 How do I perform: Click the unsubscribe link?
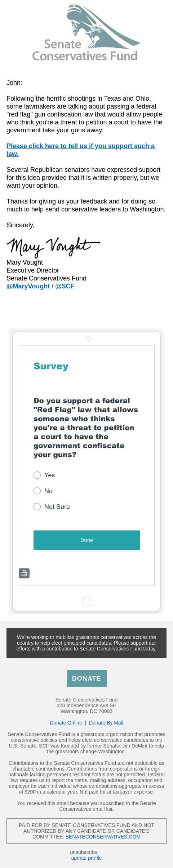tap(84, 852)
